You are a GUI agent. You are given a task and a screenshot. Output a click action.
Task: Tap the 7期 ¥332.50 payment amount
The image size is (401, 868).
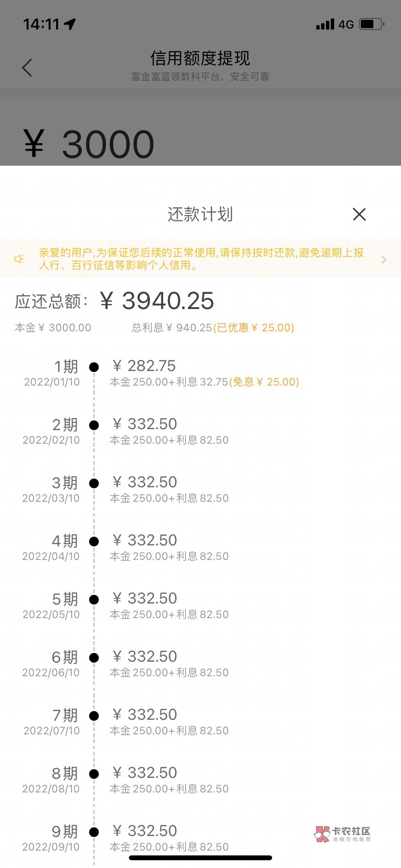145,714
